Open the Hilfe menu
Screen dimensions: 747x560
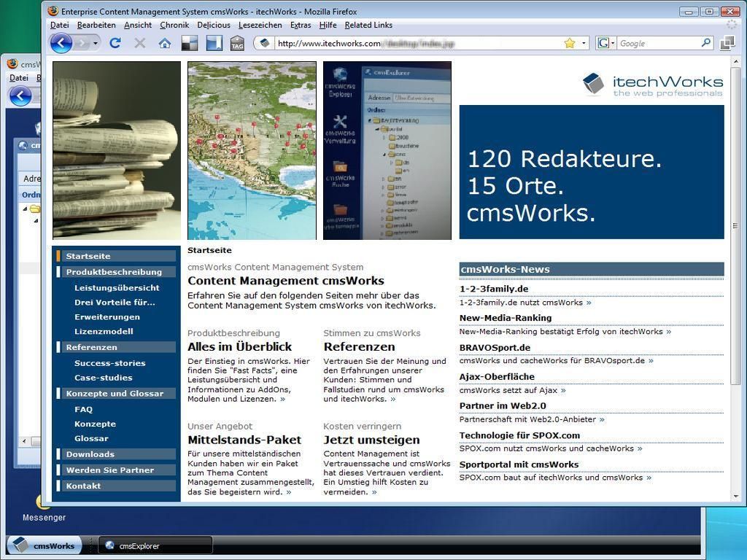(x=328, y=26)
